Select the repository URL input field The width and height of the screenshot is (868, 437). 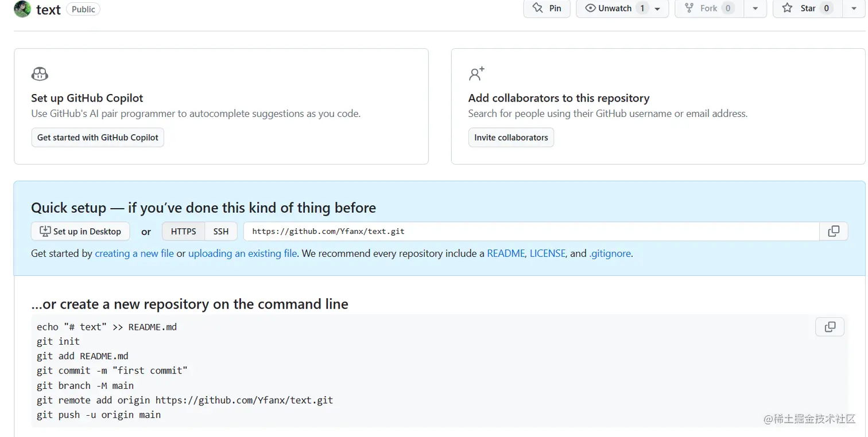tap(459, 231)
